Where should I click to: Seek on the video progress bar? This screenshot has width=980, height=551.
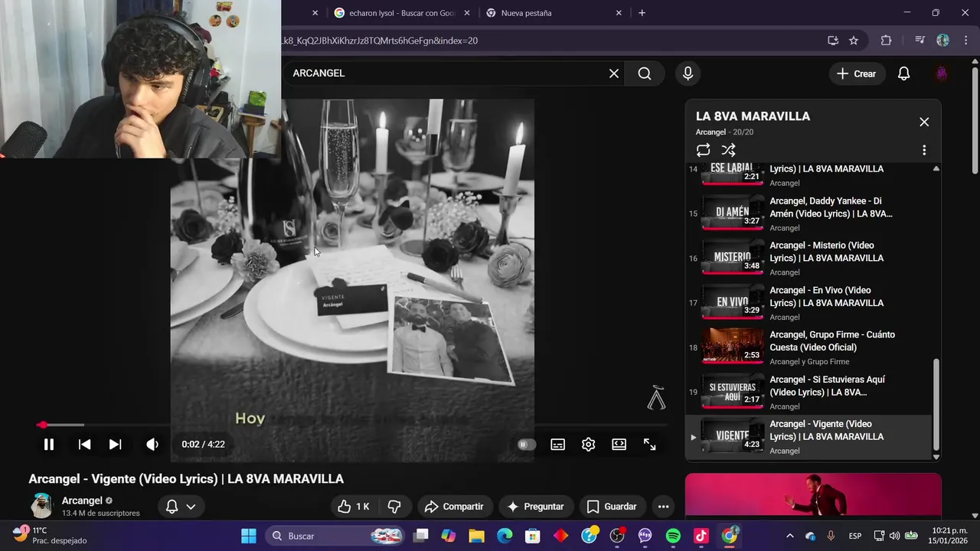(x=351, y=425)
